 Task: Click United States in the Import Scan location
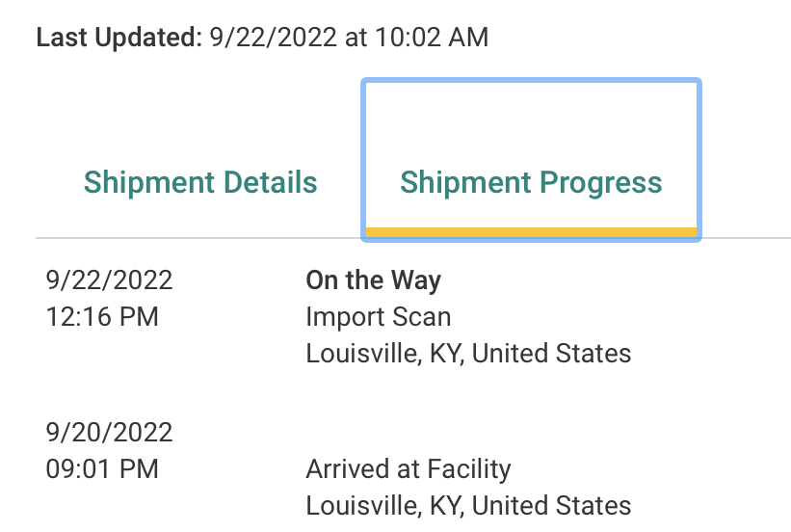(x=551, y=353)
